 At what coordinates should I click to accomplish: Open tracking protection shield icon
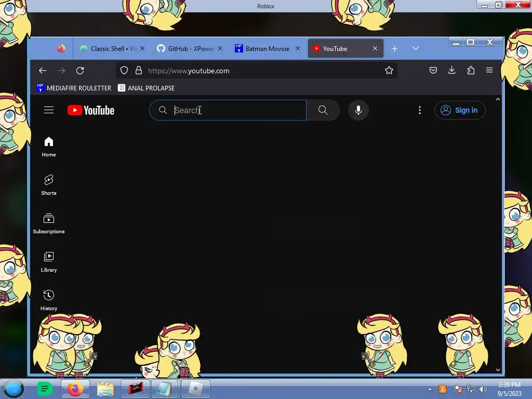click(124, 70)
